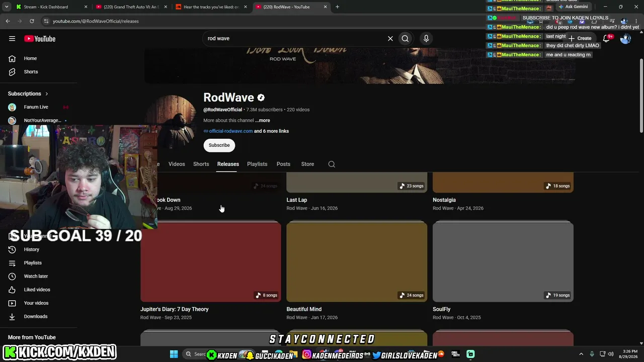Open the notifications bell
This screenshot has height=362, width=644.
pyautogui.click(x=606, y=39)
